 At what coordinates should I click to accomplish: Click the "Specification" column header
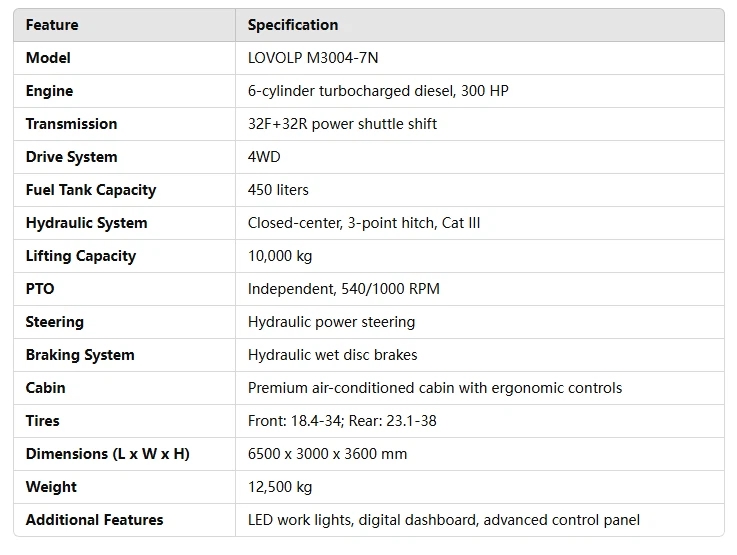click(293, 25)
